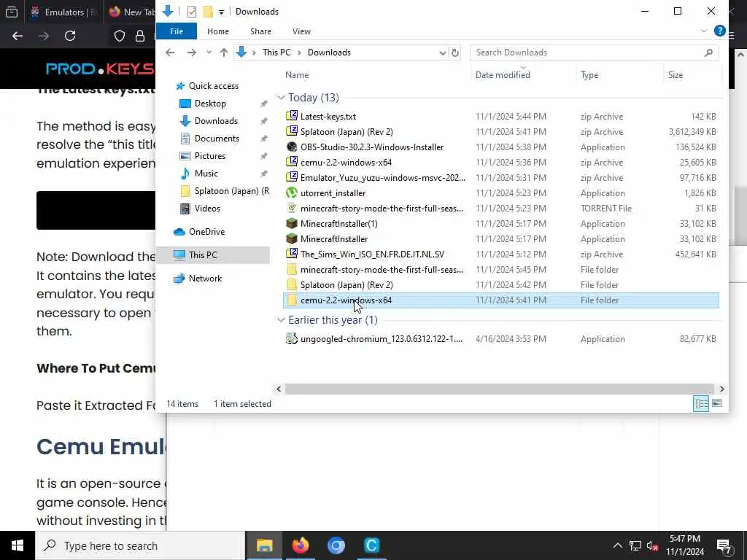Switch to Details view layout

[701, 404]
